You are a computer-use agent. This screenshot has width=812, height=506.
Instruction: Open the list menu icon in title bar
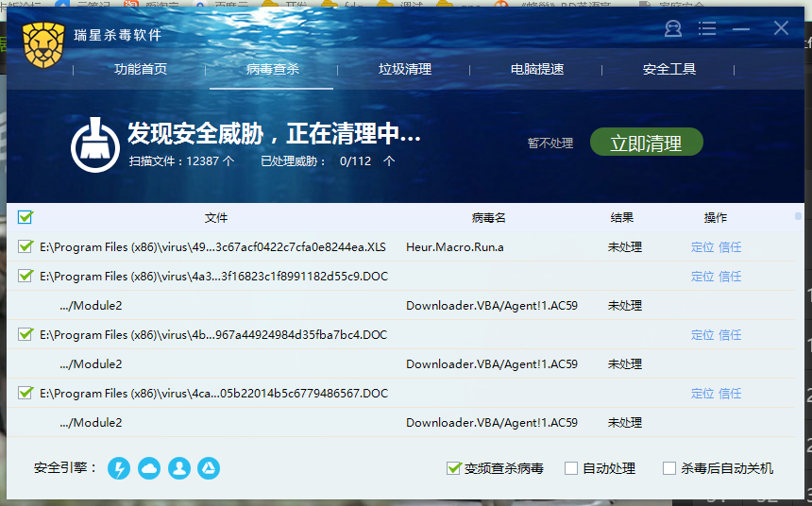707,28
